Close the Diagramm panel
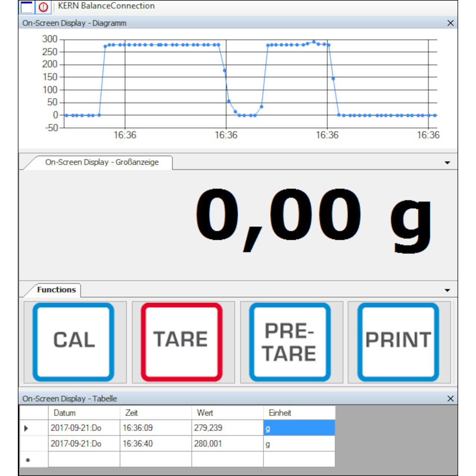Viewport: 476px width, 476px height. [x=451, y=23]
